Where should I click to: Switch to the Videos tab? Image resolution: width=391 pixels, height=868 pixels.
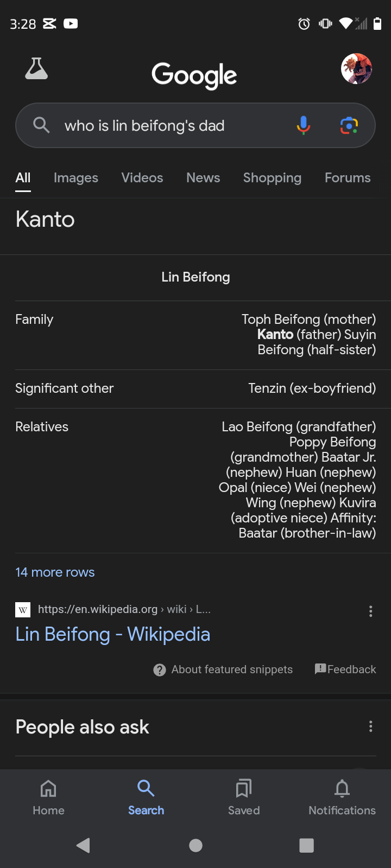coord(142,178)
